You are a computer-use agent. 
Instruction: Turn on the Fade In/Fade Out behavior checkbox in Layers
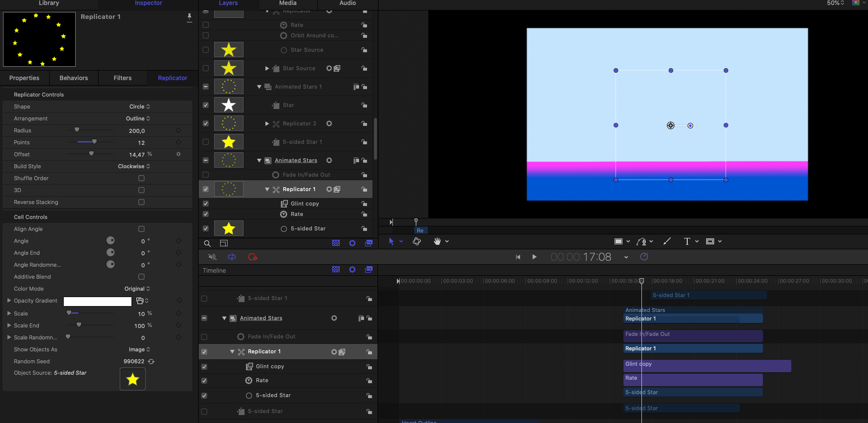click(206, 175)
